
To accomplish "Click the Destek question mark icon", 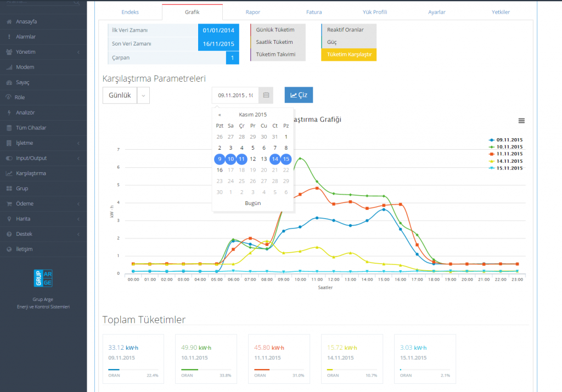I will pos(9,234).
